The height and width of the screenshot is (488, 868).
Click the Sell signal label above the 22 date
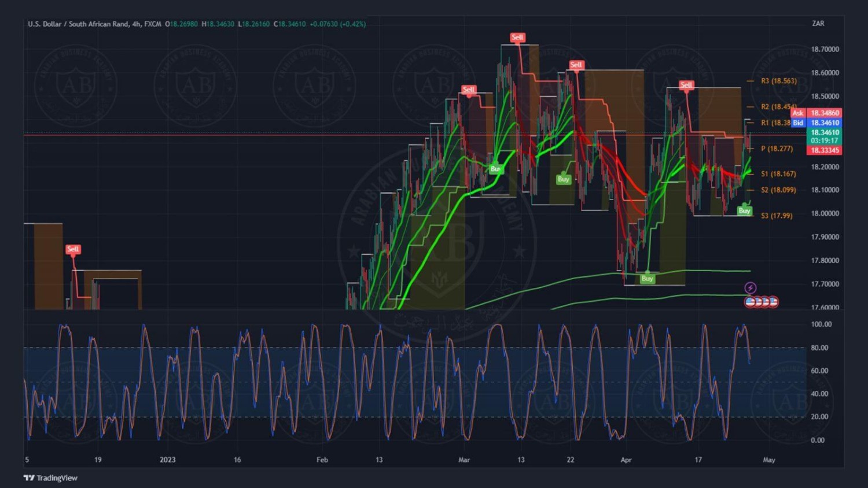576,65
